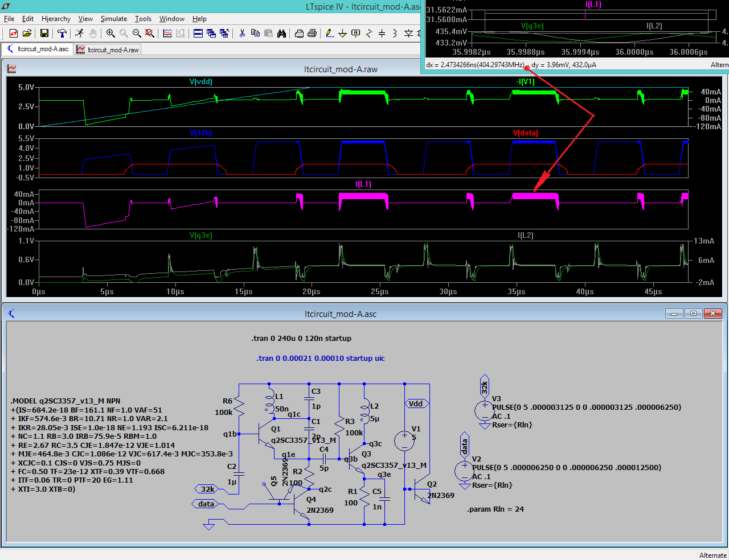Click the Paste toolbar icon
The width and height of the screenshot is (729, 560).
click(x=268, y=34)
